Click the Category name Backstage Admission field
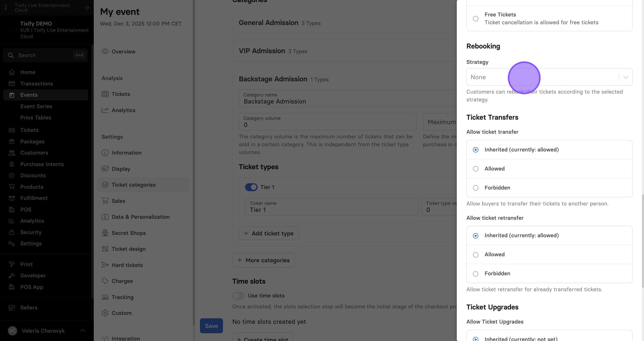The width and height of the screenshot is (644, 341). (x=348, y=98)
